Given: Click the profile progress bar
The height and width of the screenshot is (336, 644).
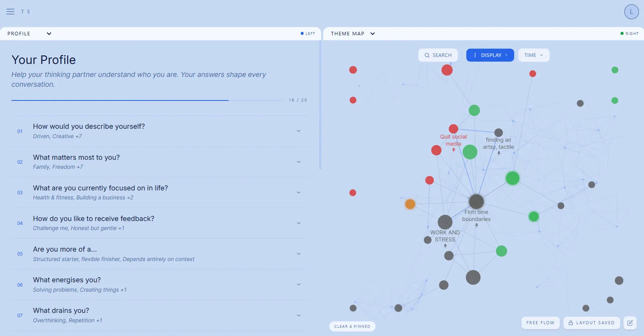Looking at the screenshot, I should (x=147, y=100).
